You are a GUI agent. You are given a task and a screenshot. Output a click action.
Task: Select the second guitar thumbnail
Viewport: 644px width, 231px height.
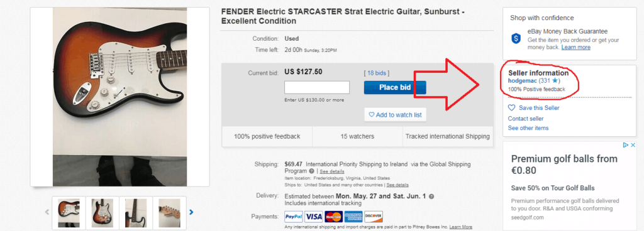[103, 213]
